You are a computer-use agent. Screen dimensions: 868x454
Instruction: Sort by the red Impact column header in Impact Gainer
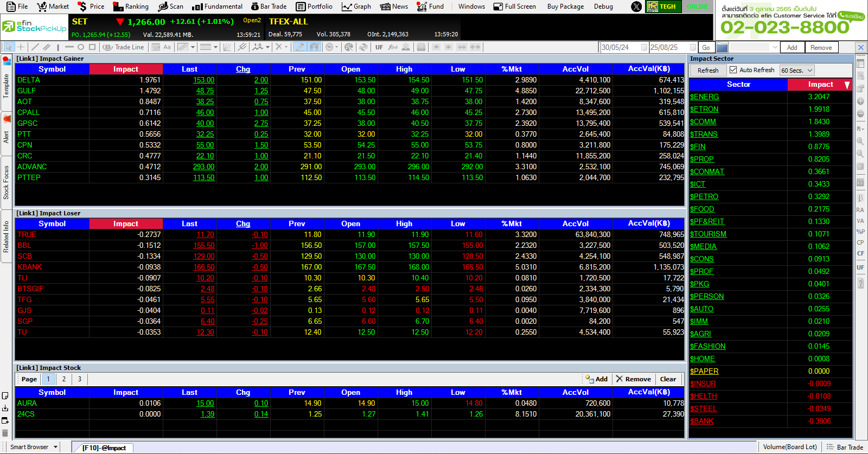pyautogui.click(x=126, y=69)
